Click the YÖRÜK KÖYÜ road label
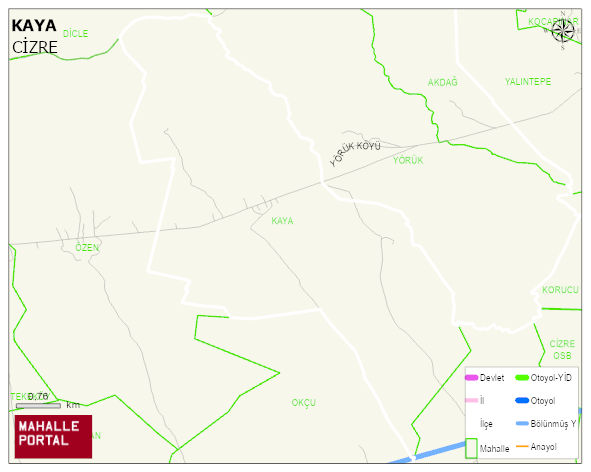The width and height of the screenshot is (591, 472). (x=355, y=153)
